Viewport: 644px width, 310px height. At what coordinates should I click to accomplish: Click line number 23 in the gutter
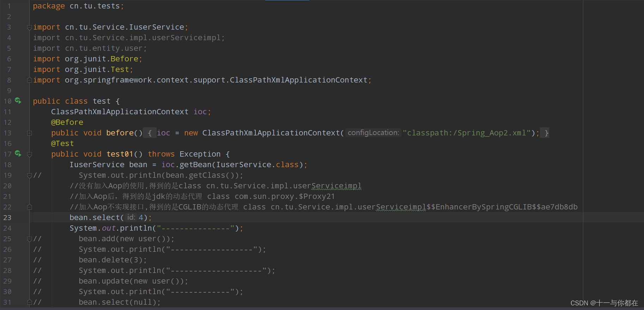coord(7,218)
